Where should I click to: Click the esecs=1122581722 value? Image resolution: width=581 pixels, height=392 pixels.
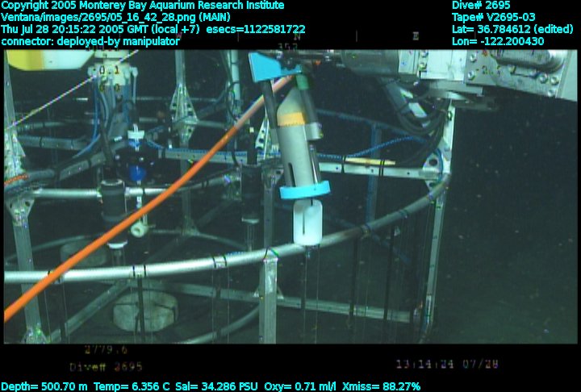(x=256, y=29)
